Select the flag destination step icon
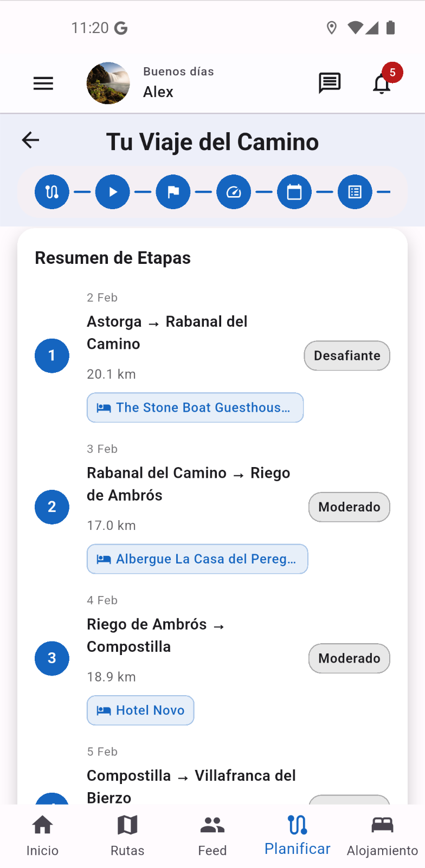Viewport: 425px width, 868px height. 173,192
